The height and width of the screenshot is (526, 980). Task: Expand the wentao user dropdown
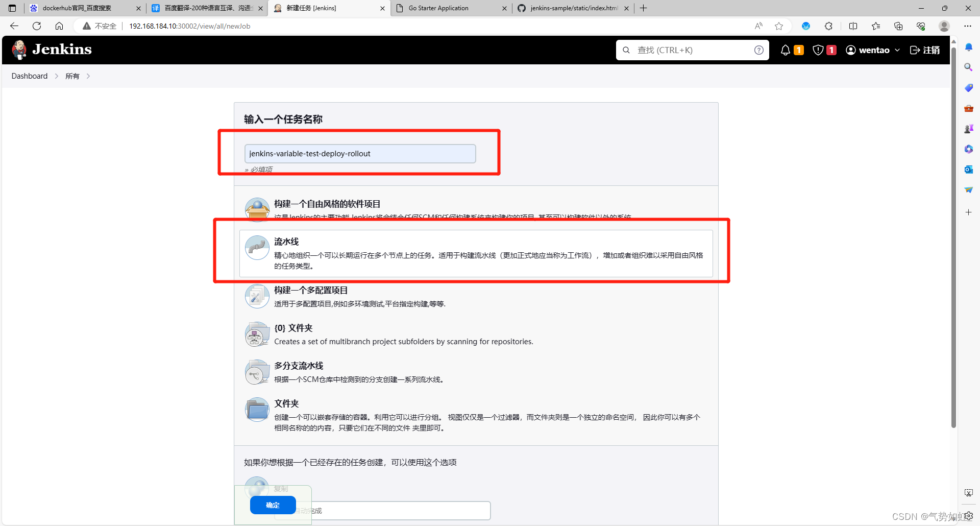[x=897, y=50]
